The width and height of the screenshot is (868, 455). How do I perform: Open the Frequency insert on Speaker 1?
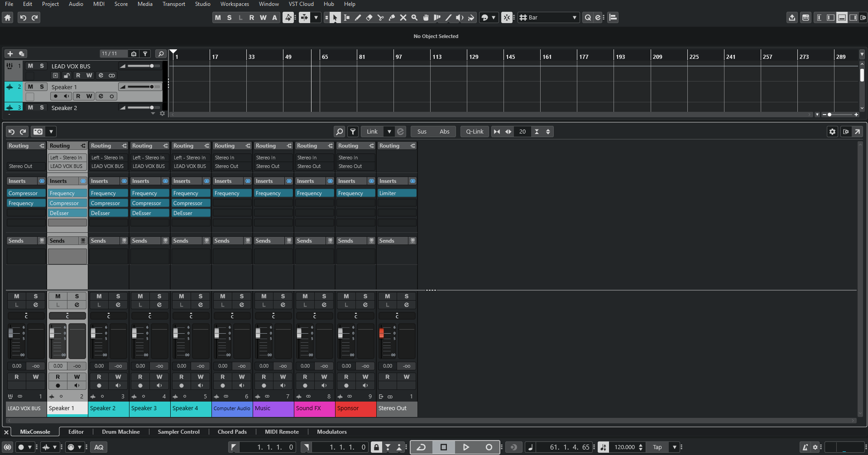click(x=67, y=193)
